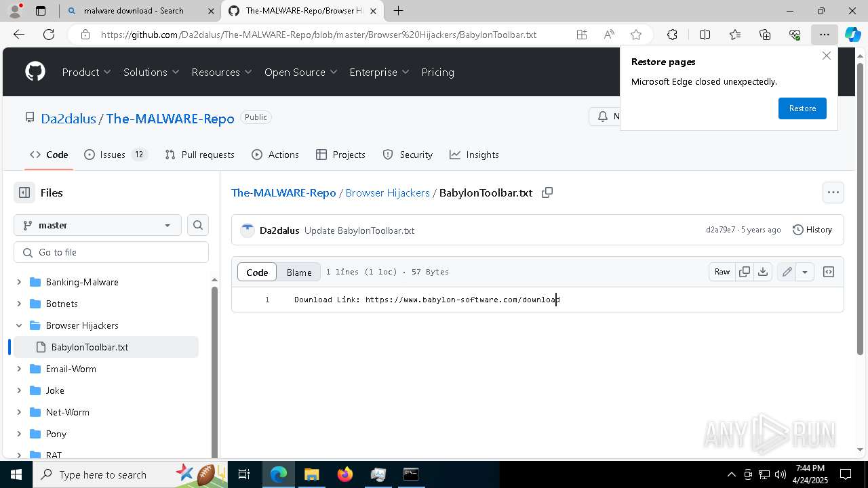Viewport: 868px width, 488px height.
Task: Copy raw file contents icon
Action: 745,272
